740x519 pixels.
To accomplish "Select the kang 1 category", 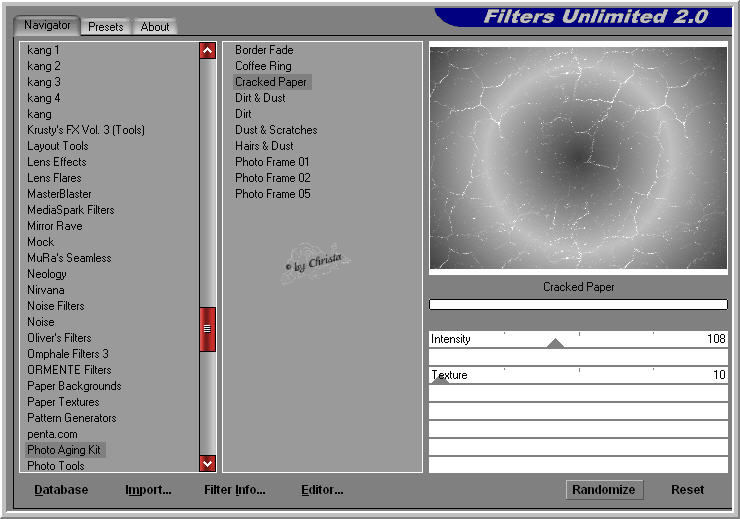I will tap(43, 50).
